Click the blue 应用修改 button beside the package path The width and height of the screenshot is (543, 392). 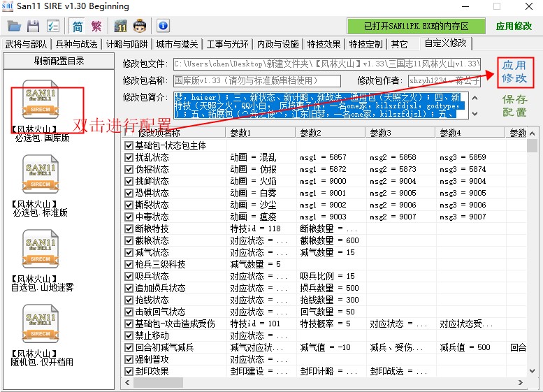click(515, 72)
